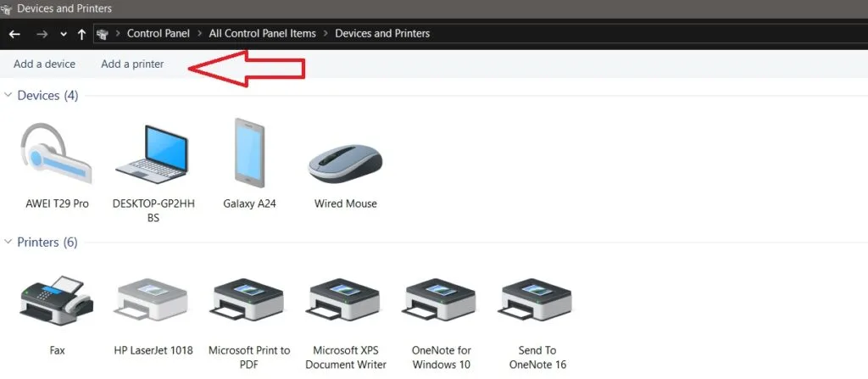Image resolution: width=868 pixels, height=379 pixels.
Task: Click the Printers (6) group header
Action: 47,242
